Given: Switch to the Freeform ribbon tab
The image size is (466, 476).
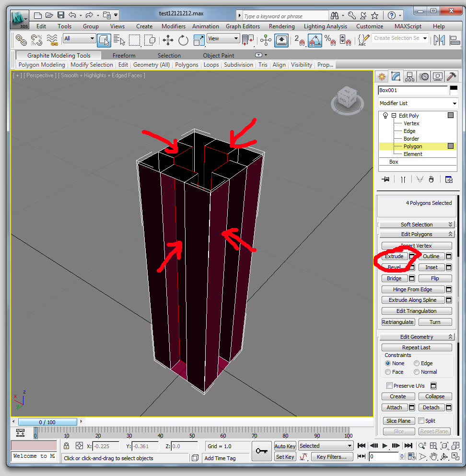Looking at the screenshot, I should click(x=124, y=56).
